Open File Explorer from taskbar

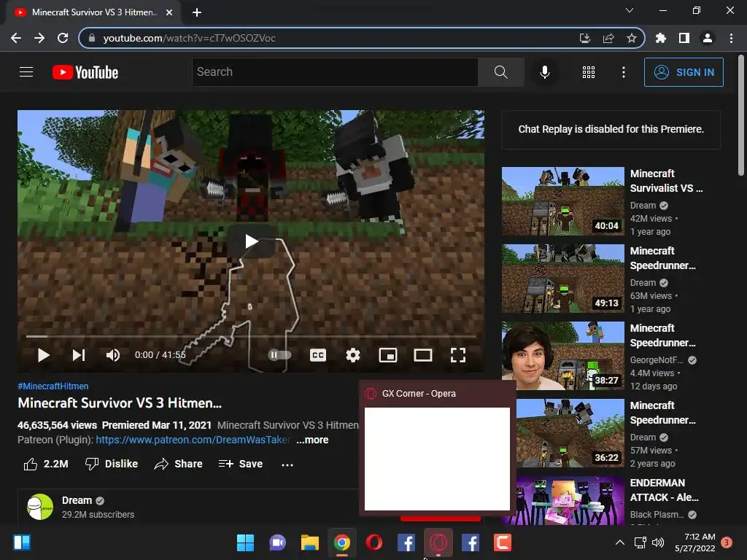(309, 542)
